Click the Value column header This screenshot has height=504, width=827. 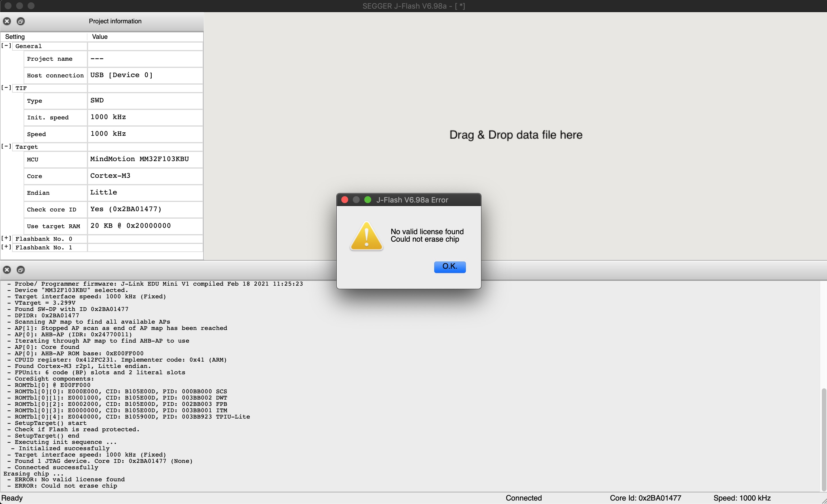tap(145, 37)
